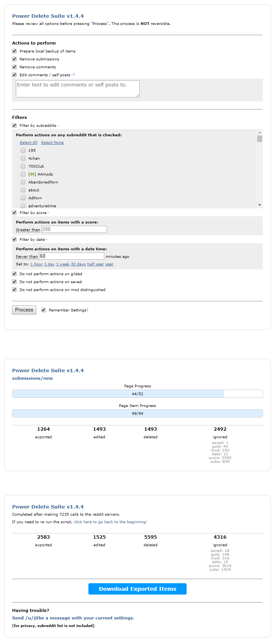Collapse Filter by date section toggle
Image resolution: width=275 pixels, height=644 pixels.
point(46,239)
